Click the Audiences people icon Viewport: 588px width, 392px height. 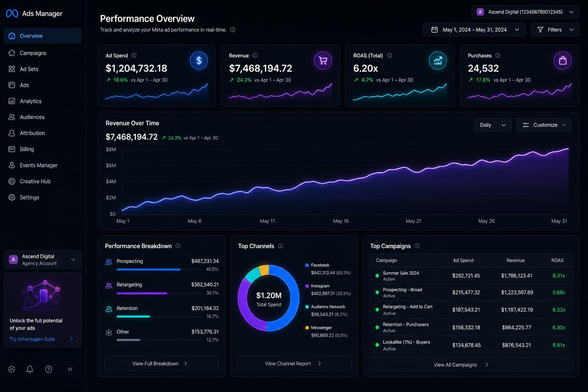tap(12, 117)
